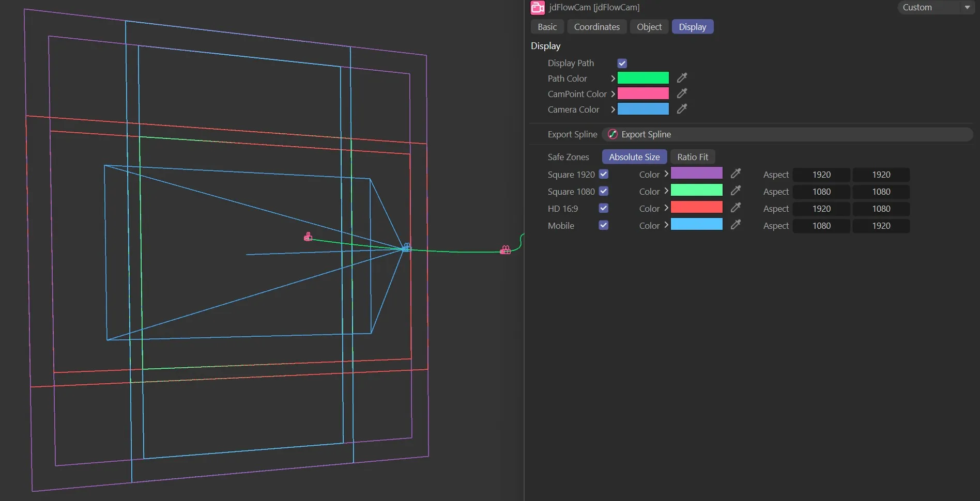
Task: Click the HD 16:9 aspect width field
Action: [x=821, y=209]
